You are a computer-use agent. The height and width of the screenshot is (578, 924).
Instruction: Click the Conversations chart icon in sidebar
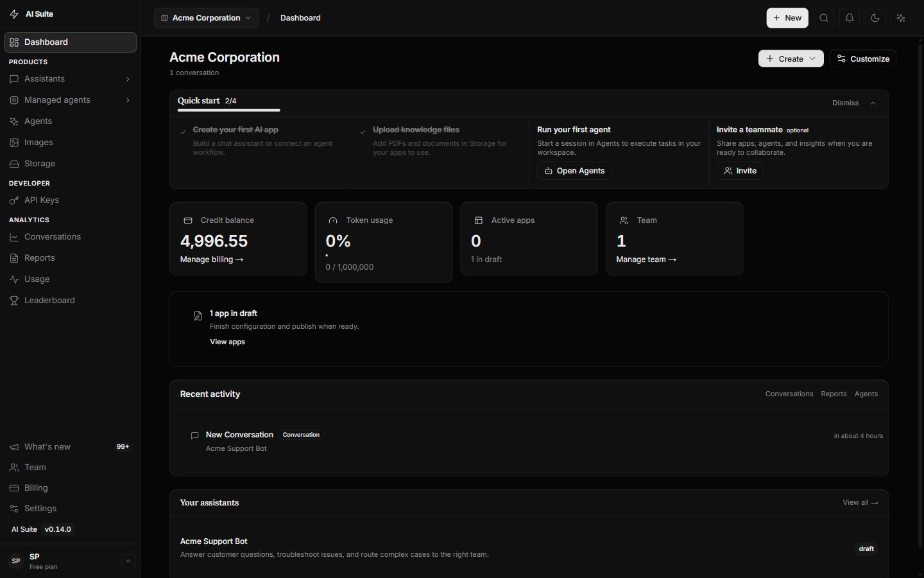[14, 237]
